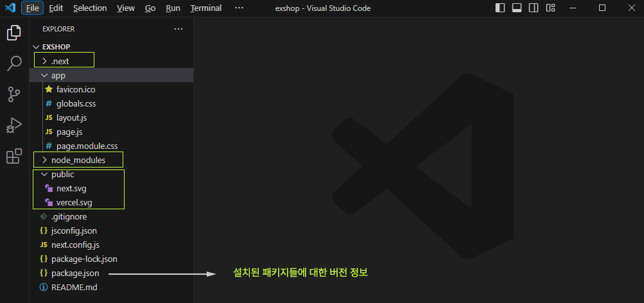Open package-lock.json file
Image resolution: width=644 pixels, height=303 pixels.
tap(84, 259)
